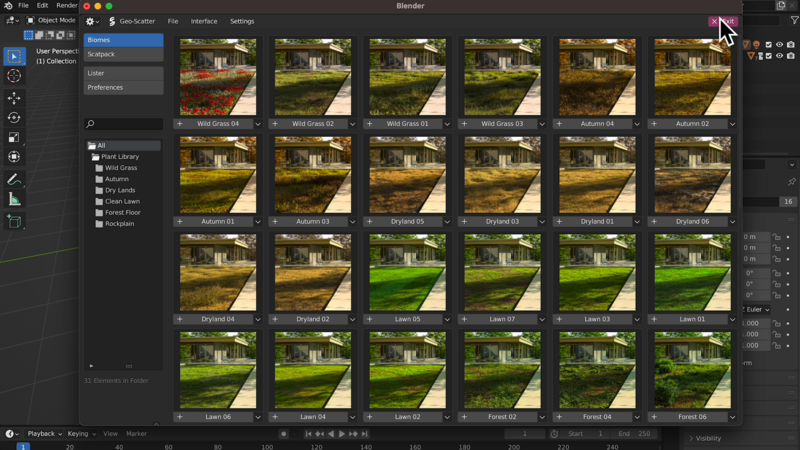Toggle the first outliner row checkbox
This screenshot has width=800, height=450.
769,45
